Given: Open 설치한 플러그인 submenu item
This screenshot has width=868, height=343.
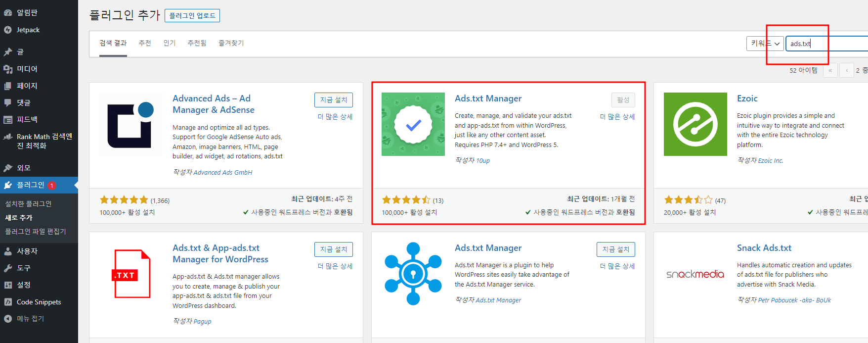Looking at the screenshot, I should pyautogui.click(x=28, y=204).
